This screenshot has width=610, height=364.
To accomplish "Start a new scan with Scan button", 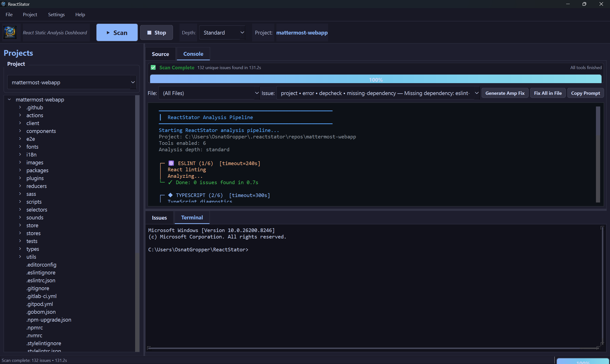I will coord(117,32).
